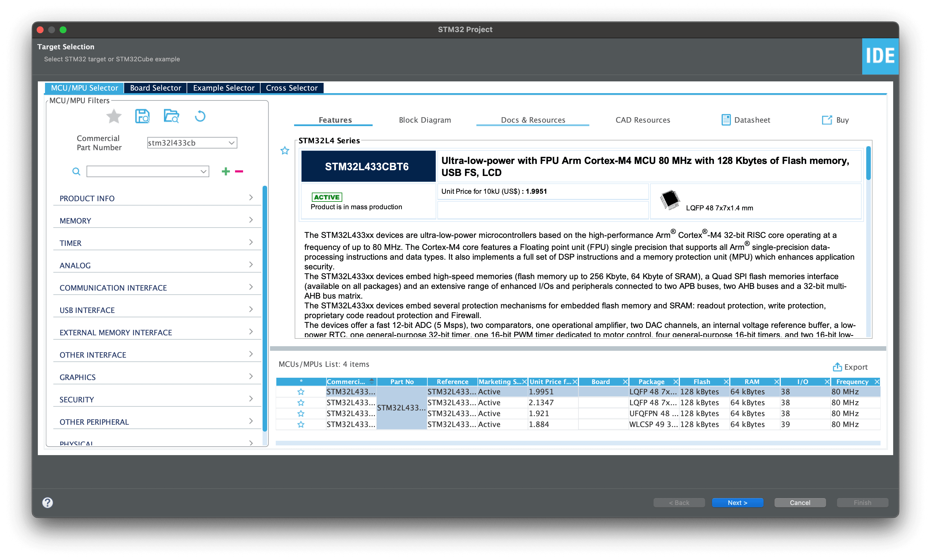Click the Finish button
The width and height of the screenshot is (931, 560).
click(x=862, y=502)
